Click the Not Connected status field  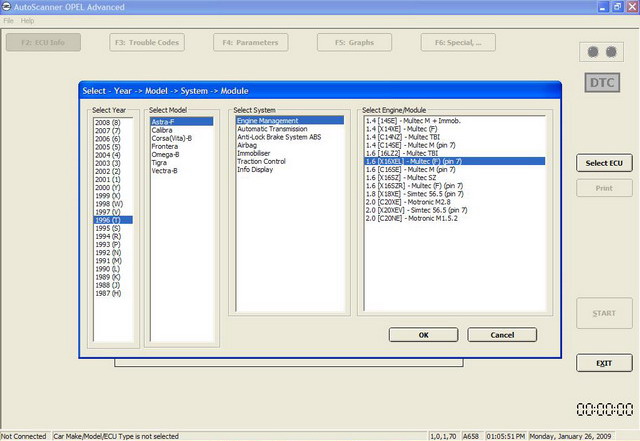point(24,436)
